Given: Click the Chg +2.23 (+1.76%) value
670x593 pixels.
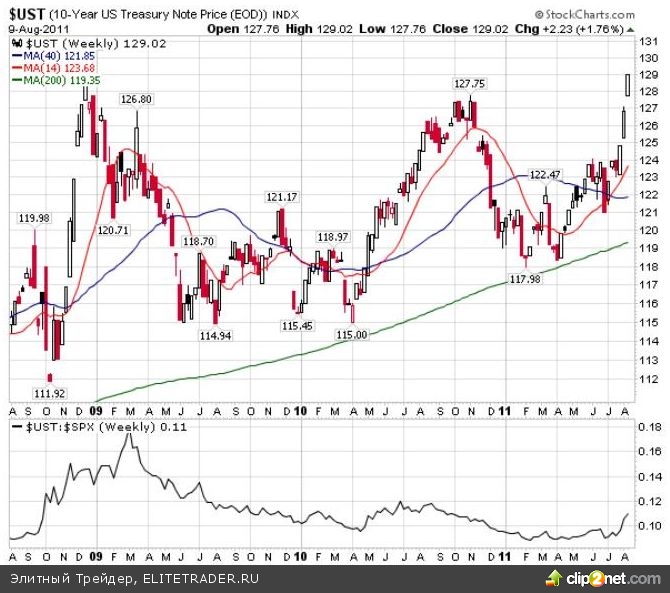Looking at the screenshot, I should [569, 29].
